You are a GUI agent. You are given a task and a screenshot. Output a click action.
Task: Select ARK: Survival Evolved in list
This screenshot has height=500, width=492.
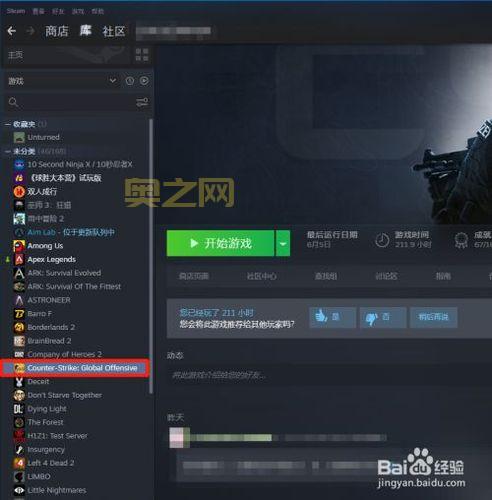click(x=64, y=273)
